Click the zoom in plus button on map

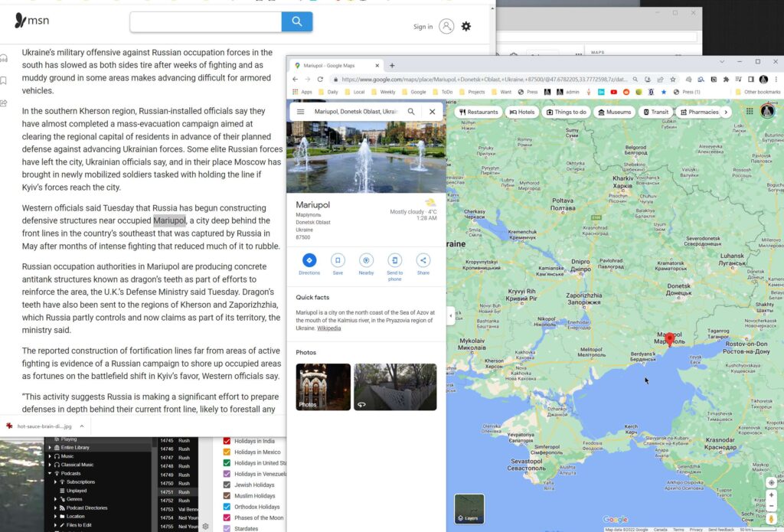point(771,494)
